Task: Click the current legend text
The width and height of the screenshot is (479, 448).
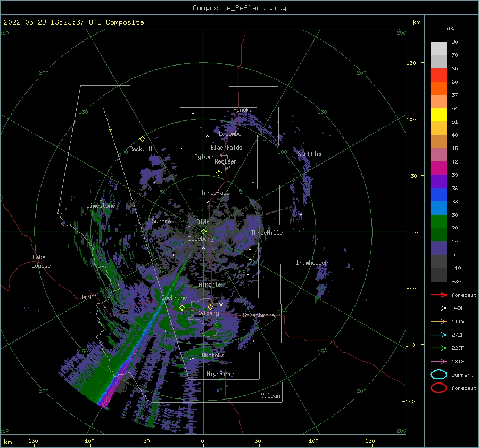Action: coord(463,375)
